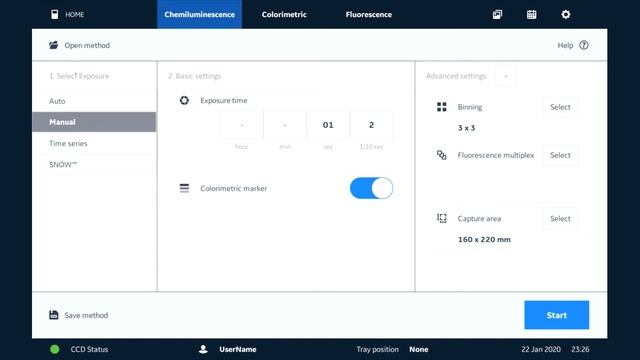The height and width of the screenshot is (360, 640).
Task: Click the 23:26 clock time
Action: pos(580,349)
